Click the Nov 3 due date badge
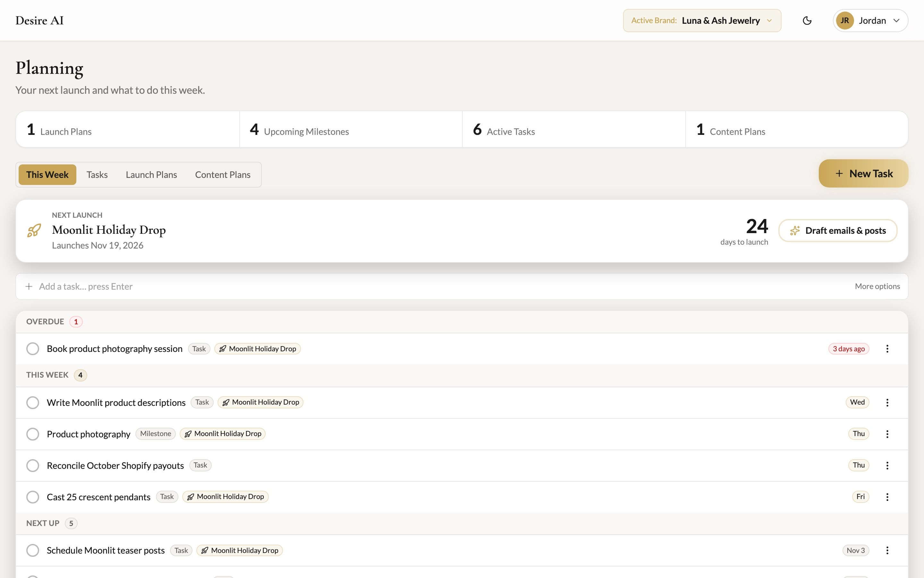924x578 pixels. [x=856, y=550]
